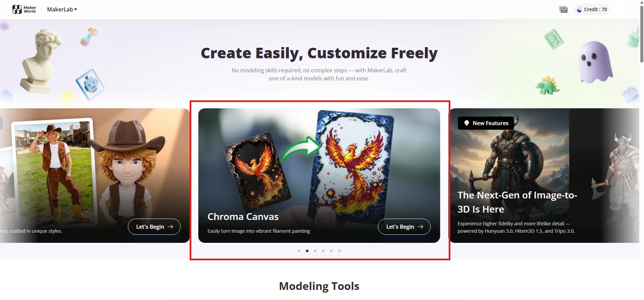
Task: Click the green dinosaur model icon
Action: pos(548,85)
